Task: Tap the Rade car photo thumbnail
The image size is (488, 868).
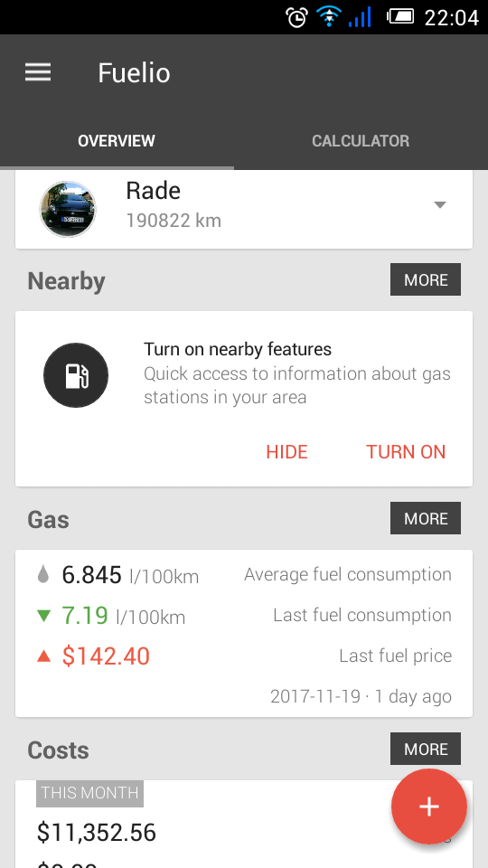Action: (68, 209)
